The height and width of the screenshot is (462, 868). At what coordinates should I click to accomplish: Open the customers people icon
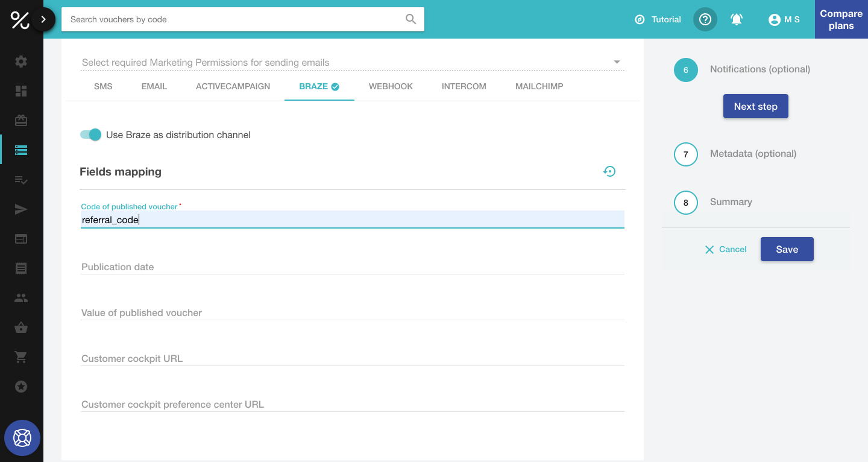tap(21, 298)
